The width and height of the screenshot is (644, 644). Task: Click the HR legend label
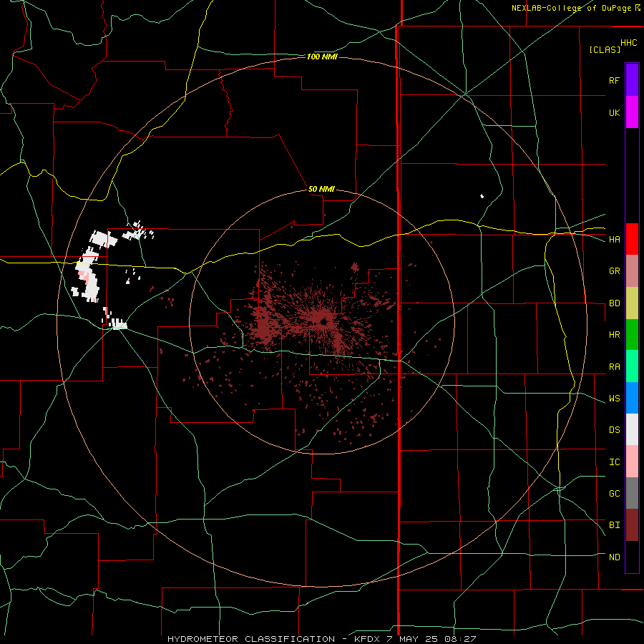(614, 335)
